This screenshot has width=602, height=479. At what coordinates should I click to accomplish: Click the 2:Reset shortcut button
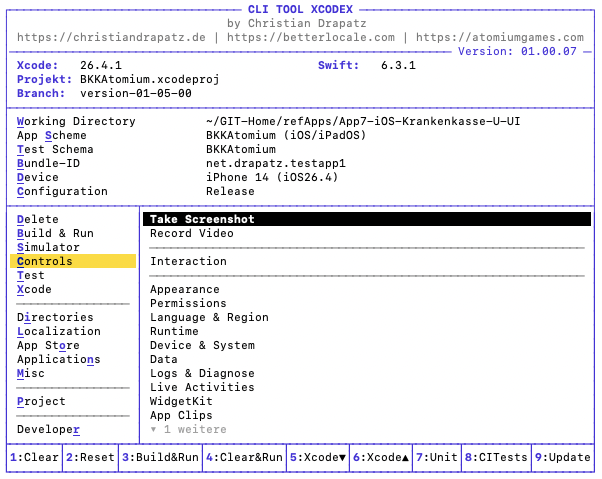[90, 457]
